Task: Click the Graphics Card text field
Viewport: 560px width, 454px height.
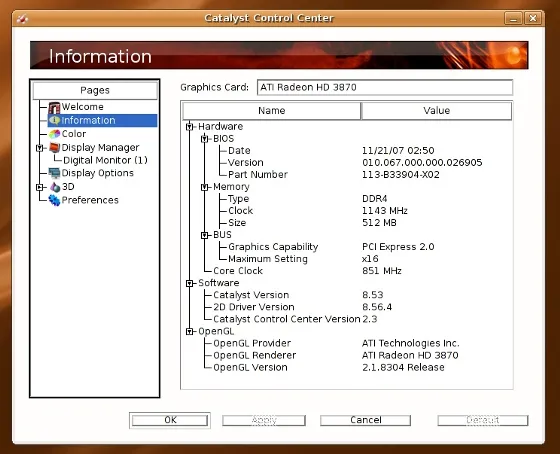Action: (x=385, y=88)
